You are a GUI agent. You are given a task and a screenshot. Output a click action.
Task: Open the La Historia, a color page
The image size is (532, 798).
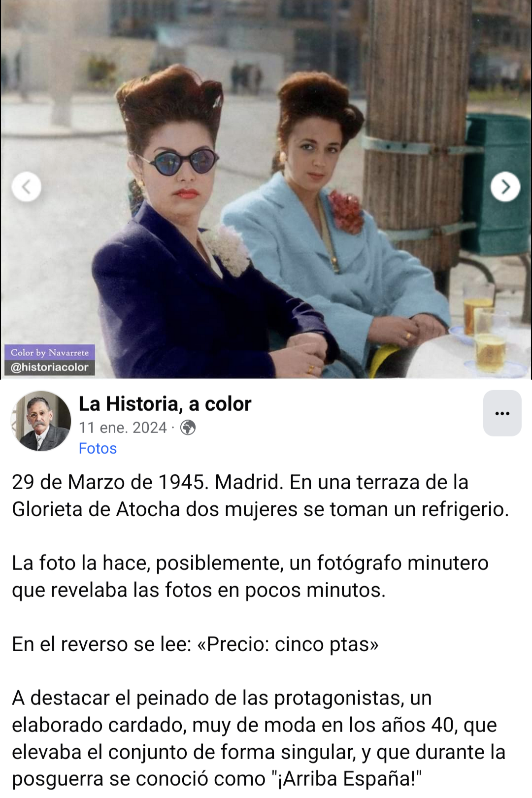[x=165, y=404]
